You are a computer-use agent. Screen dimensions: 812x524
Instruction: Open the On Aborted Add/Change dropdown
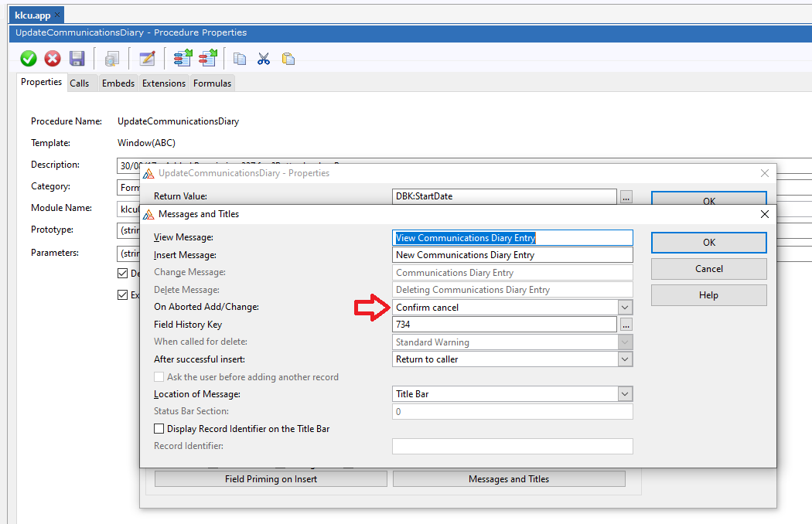click(x=625, y=308)
